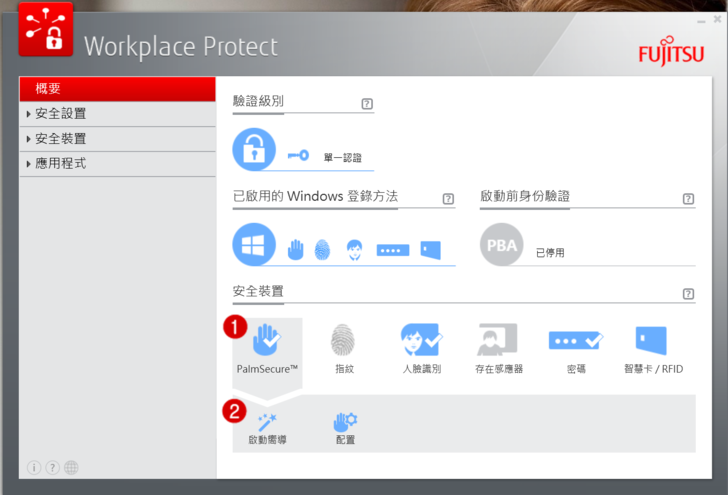This screenshot has height=495, width=728.
Task: Click the Fujitsu logo
Action: [671, 52]
